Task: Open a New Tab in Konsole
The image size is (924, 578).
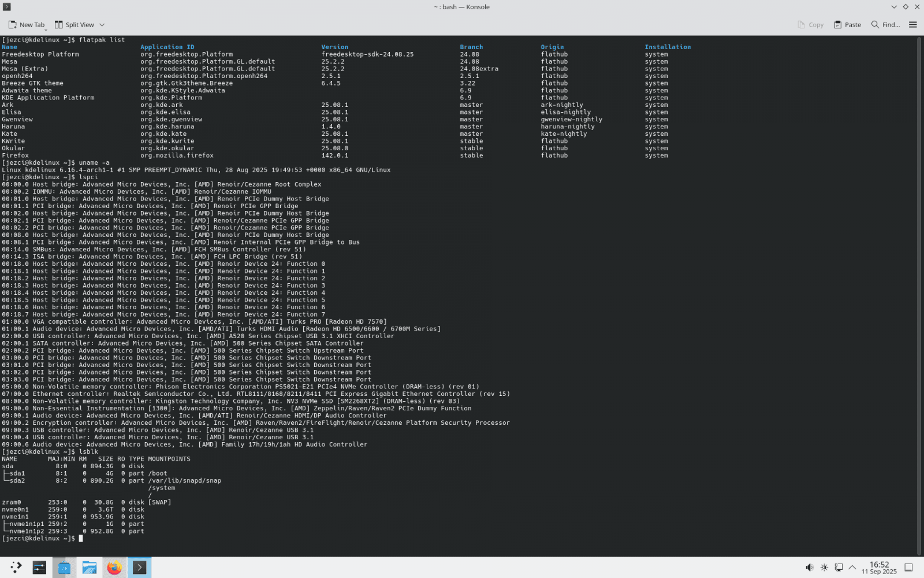Action: [27, 25]
